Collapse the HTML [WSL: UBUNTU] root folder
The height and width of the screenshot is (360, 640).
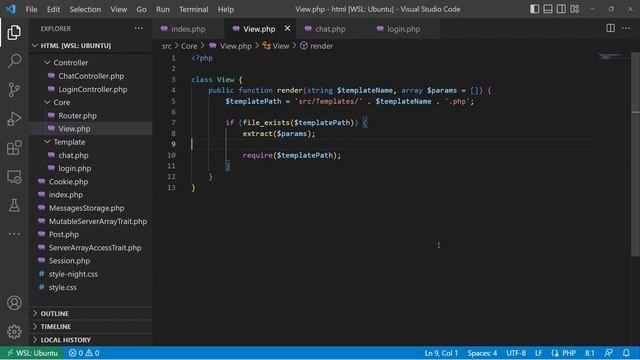tap(91, 46)
